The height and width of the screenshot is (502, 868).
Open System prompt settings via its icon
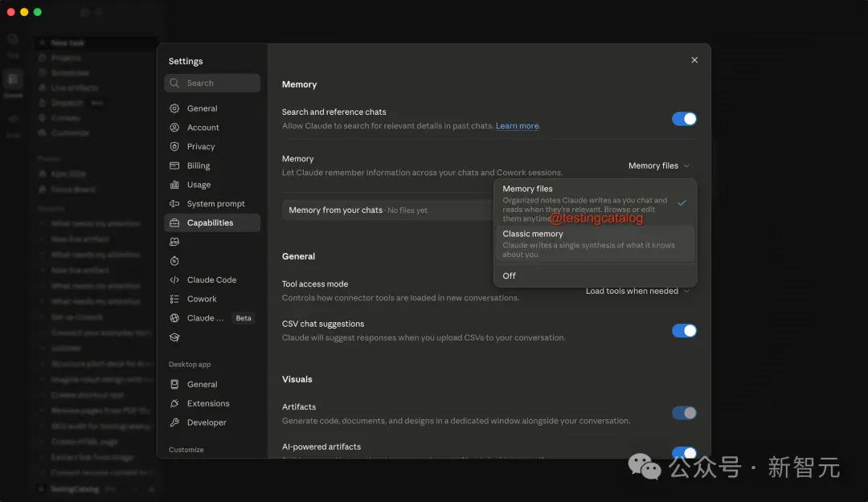(174, 204)
